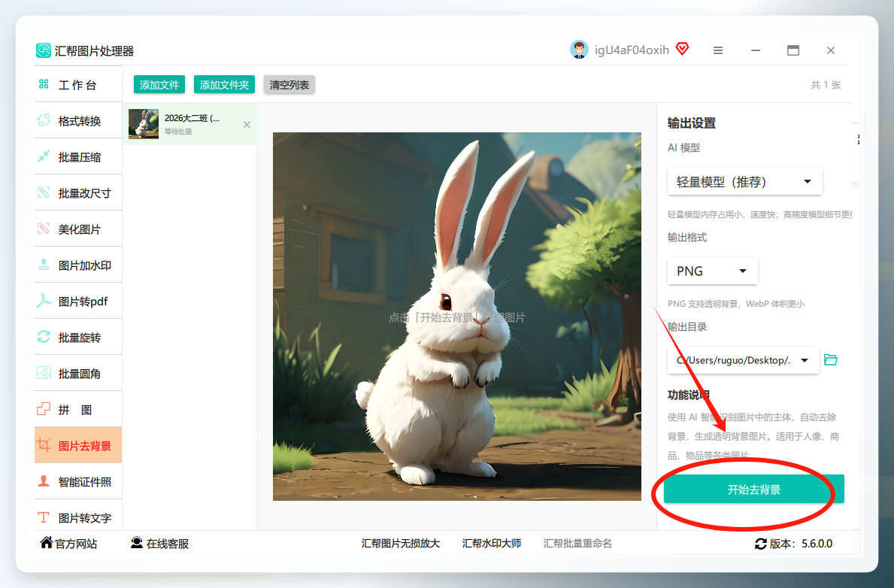The width and height of the screenshot is (894, 588).
Task: Click the rabbit preview image
Action: tap(456, 317)
